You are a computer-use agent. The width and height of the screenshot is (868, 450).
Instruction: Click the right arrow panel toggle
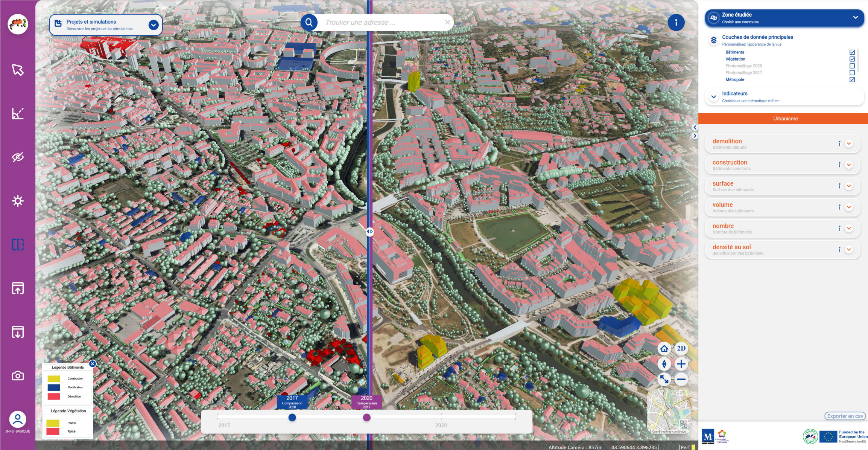click(x=695, y=136)
